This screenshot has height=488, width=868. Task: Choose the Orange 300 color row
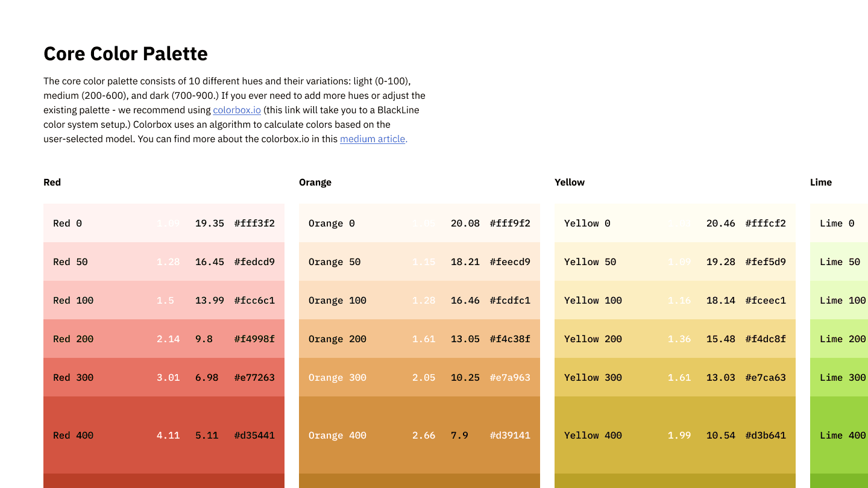420,377
